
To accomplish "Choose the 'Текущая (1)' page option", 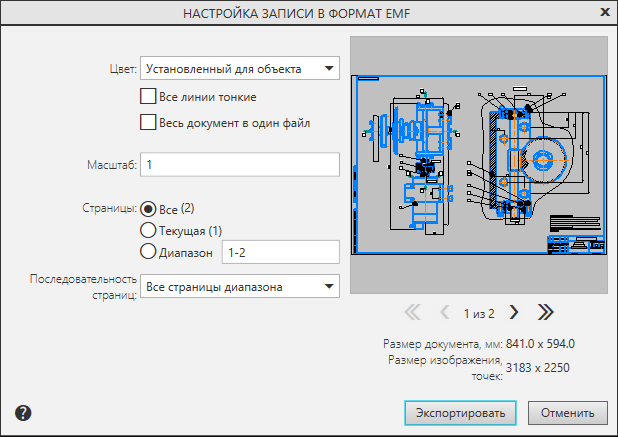I will (x=149, y=231).
